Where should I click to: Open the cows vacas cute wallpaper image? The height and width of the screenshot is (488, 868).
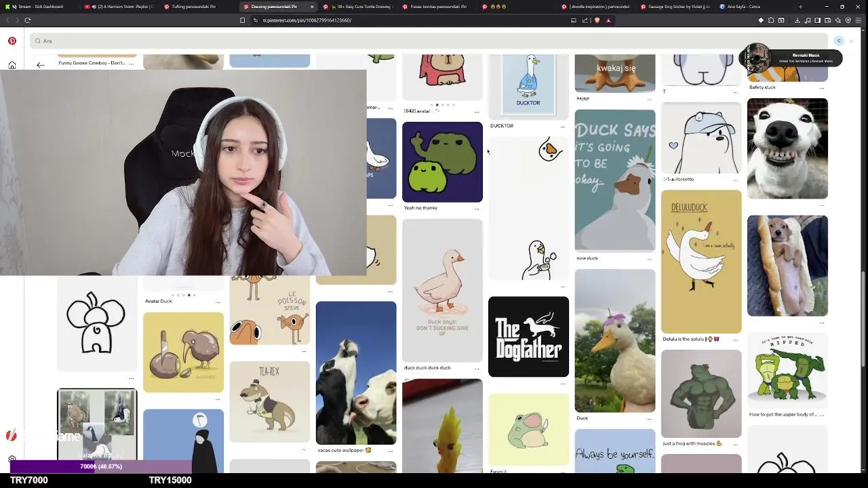(x=356, y=373)
